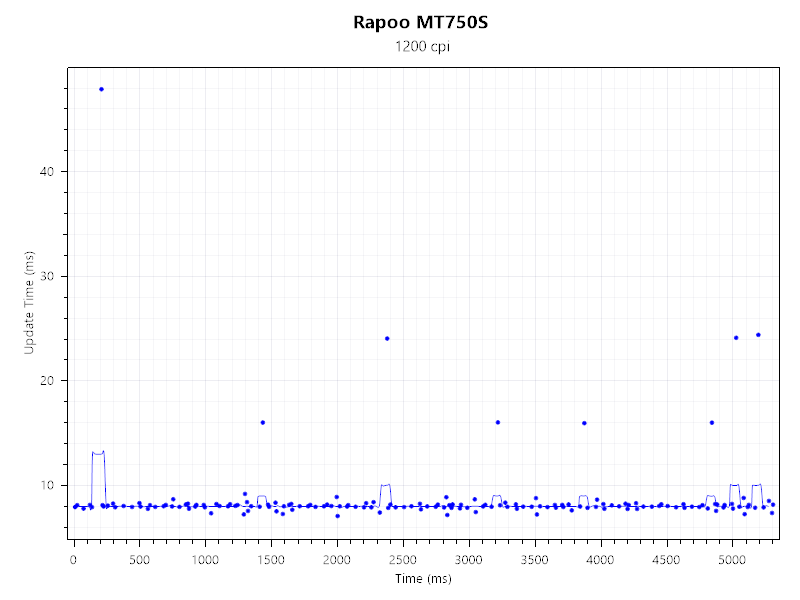This screenshot has height=600, width=800.
Task: Select the "Time (ms)" x-axis label
Action: (423, 579)
